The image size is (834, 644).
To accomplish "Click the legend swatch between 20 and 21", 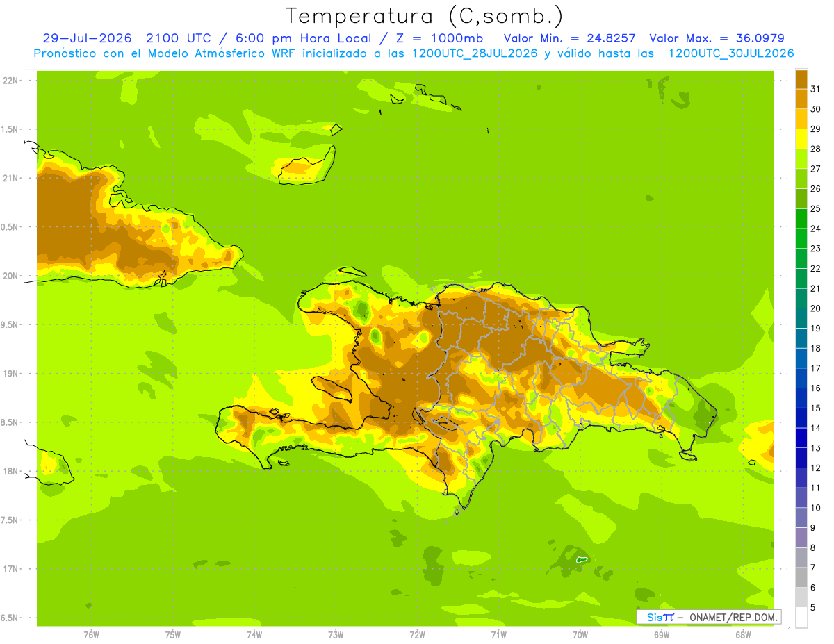I will pyautogui.click(x=801, y=298).
